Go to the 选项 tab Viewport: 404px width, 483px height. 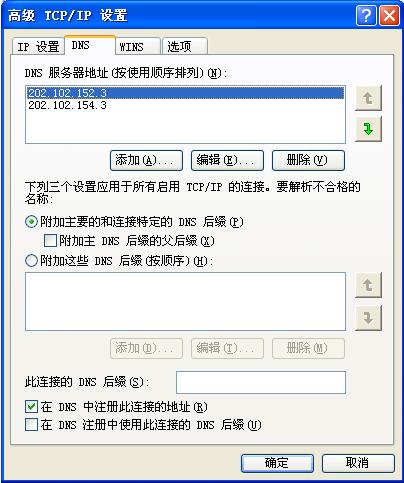click(x=185, y=46)
